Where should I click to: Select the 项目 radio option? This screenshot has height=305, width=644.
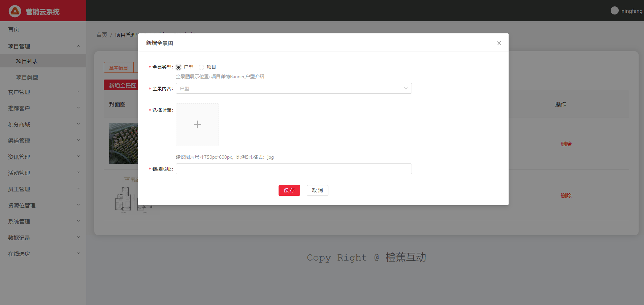click(x=201, y=67)
